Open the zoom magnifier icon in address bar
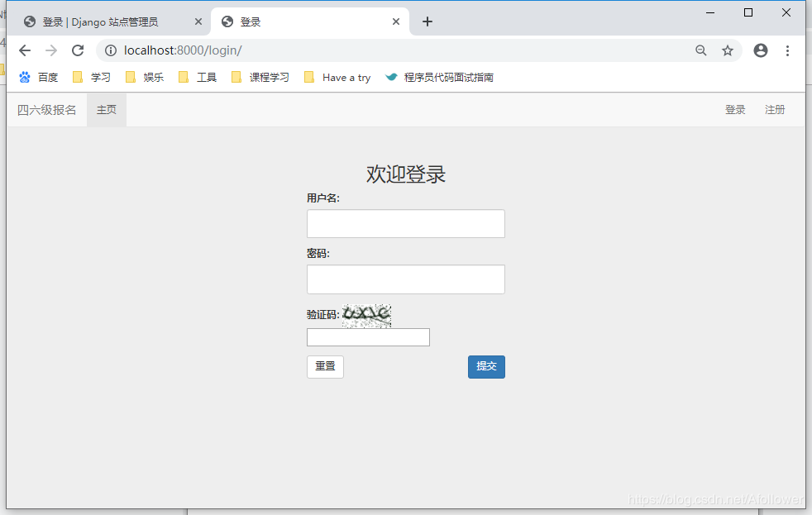The image size is (812, 515). (x=700, y=50)
